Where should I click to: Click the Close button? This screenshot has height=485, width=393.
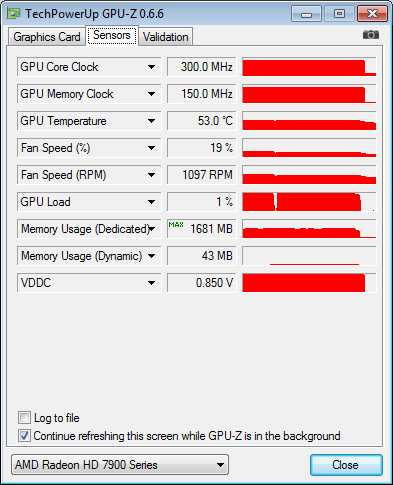[x=346, y=465]
